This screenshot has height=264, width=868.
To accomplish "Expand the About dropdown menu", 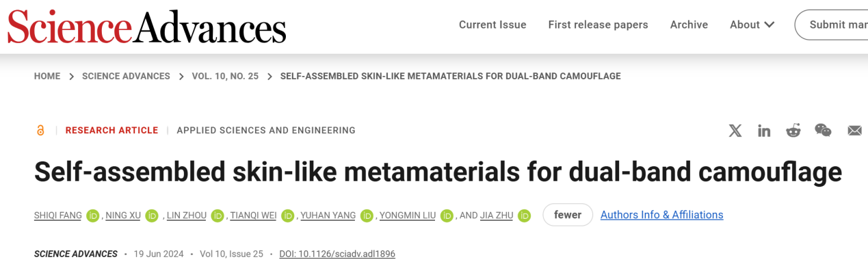I will (x=752, y=25).
